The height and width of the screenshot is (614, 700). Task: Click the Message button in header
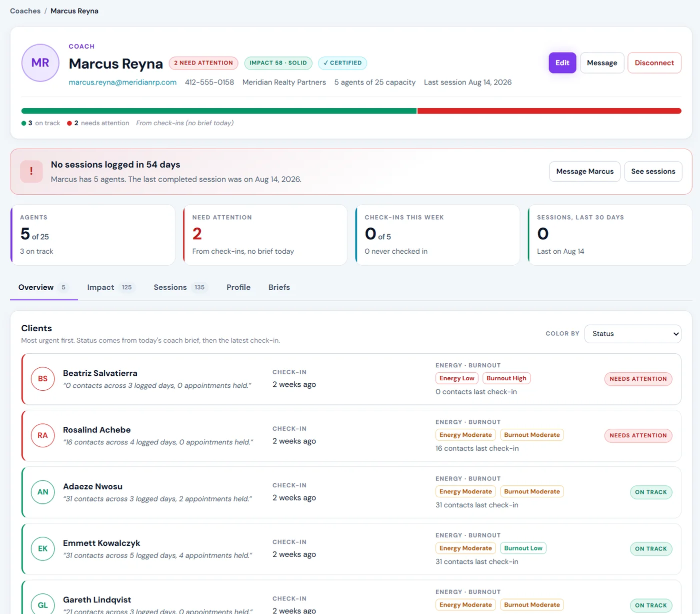click(602, 63)
